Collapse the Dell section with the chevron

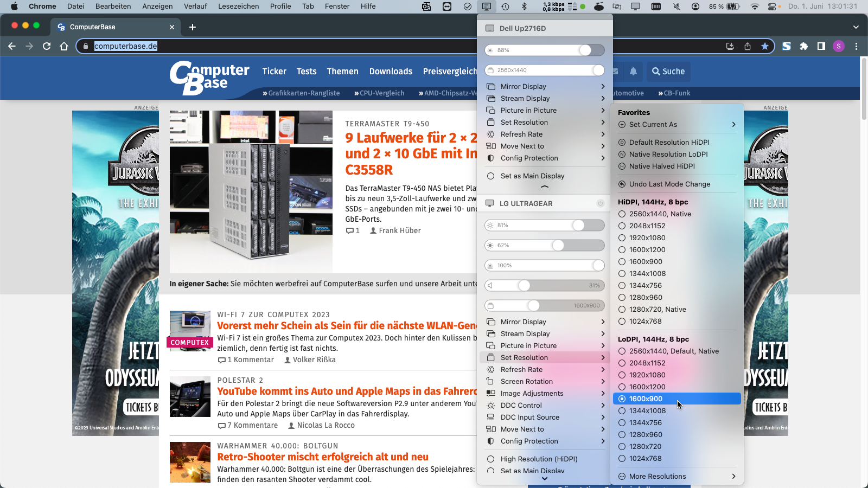(545, 187)
